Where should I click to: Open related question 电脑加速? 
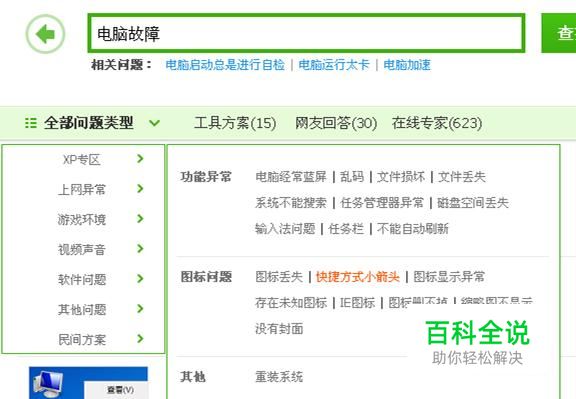coord(407,65)
